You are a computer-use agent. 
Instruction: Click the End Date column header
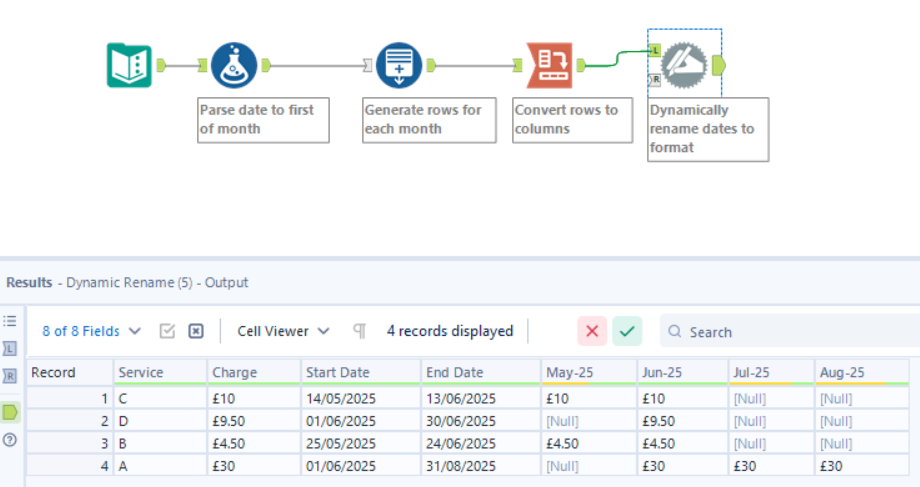[x=481, y=373]
